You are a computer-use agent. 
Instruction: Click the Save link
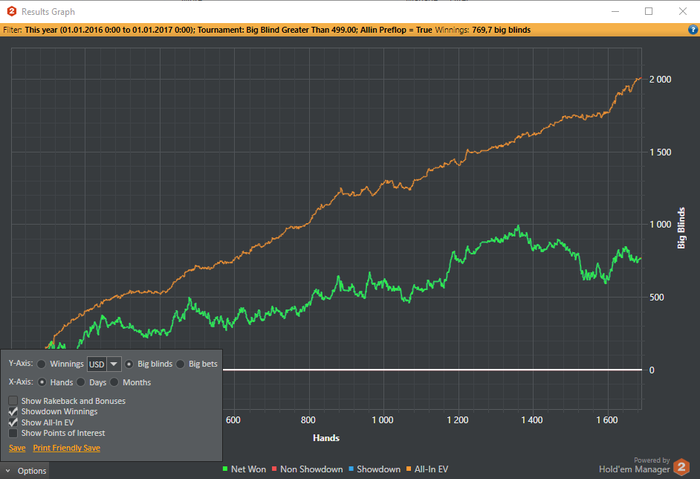(17, 448)
